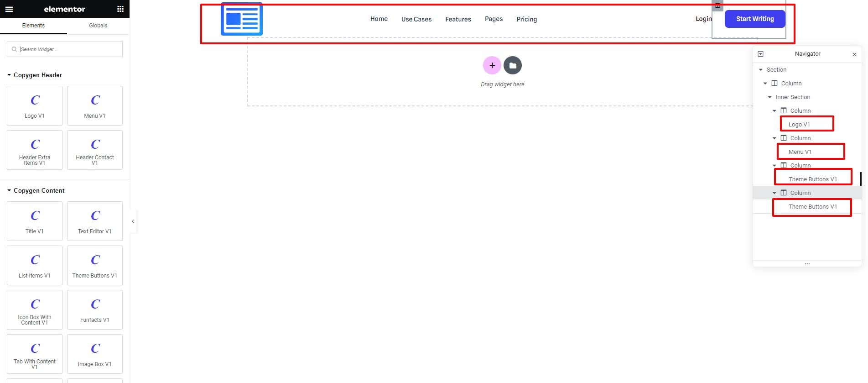Select the Header Contact V1 widget
This screenshot has height=383, width=868.
click(95, 150)
